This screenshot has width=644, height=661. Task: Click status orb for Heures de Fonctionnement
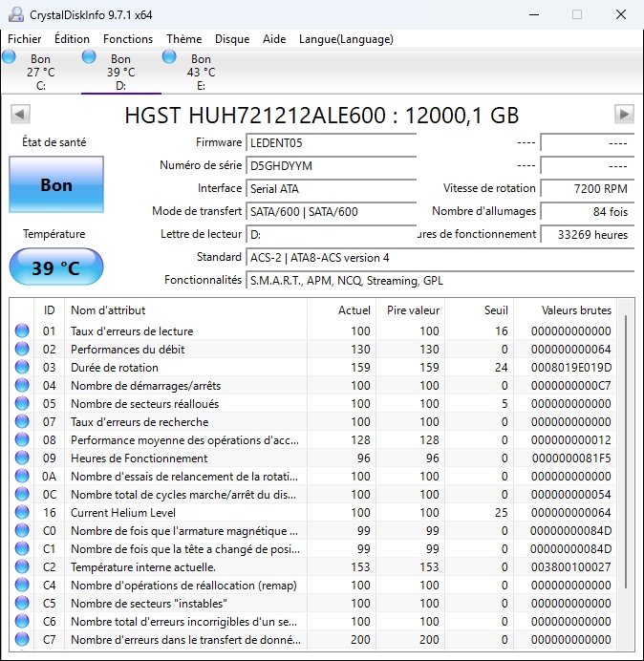pos(22,458)
